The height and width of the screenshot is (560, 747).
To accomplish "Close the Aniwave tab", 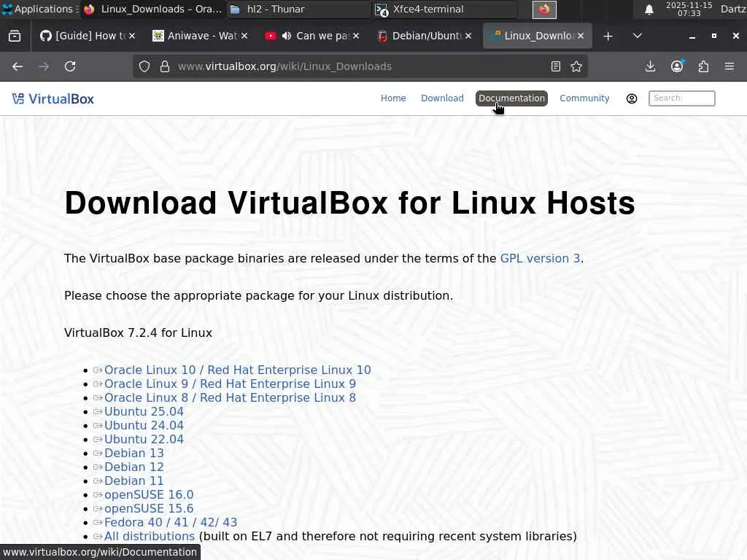I will [244, 36].
